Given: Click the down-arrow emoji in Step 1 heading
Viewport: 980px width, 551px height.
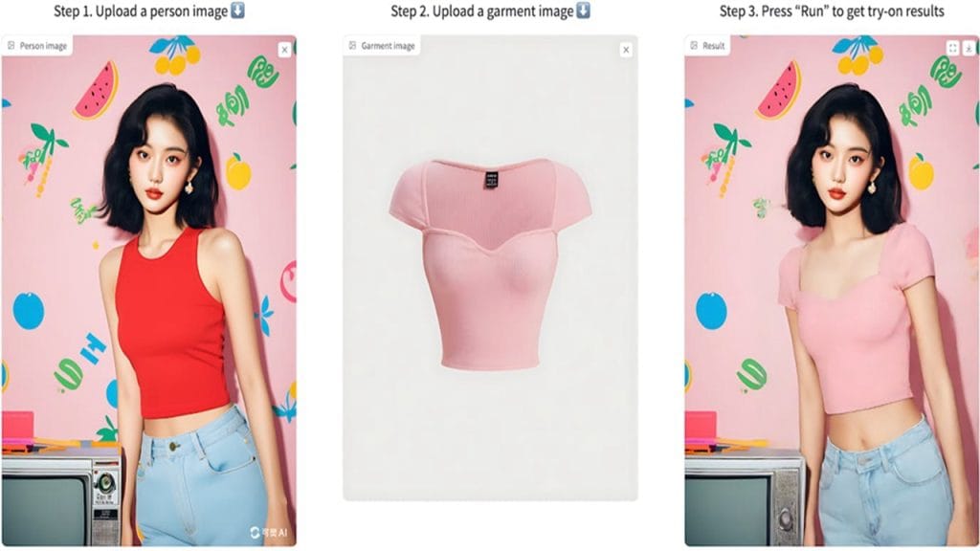Looking at the screenshot, I should point(237,11).
